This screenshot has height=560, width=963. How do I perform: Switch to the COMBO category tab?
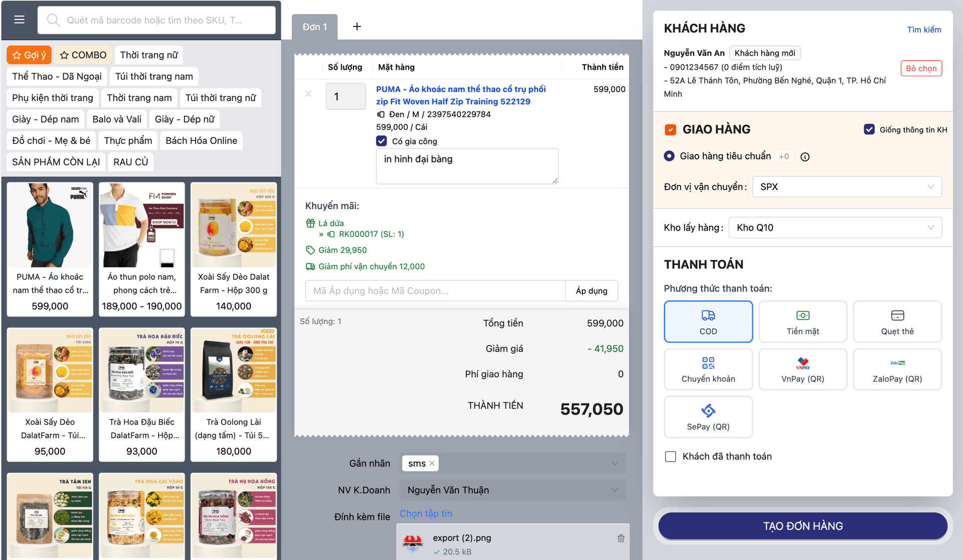point(83,55)
